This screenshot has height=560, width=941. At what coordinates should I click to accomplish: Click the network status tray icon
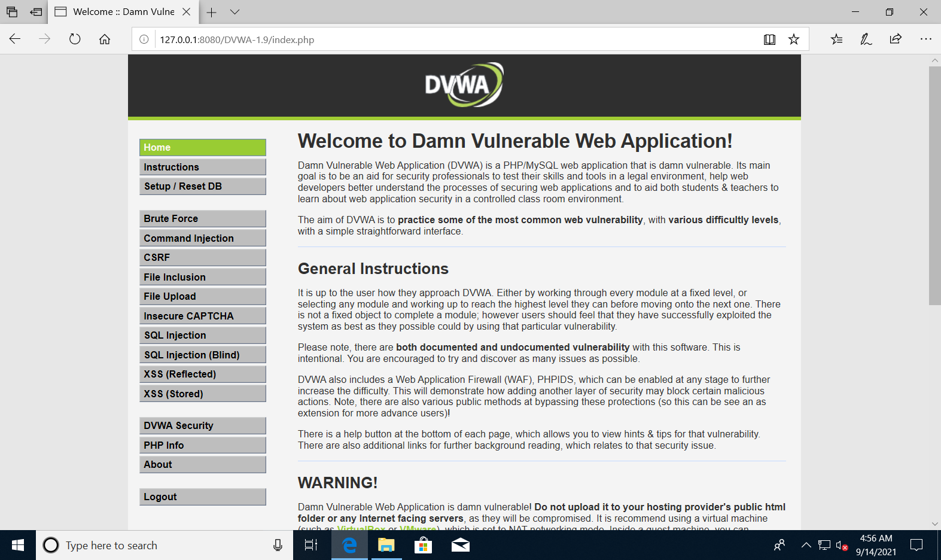click(x=824, y=545)
